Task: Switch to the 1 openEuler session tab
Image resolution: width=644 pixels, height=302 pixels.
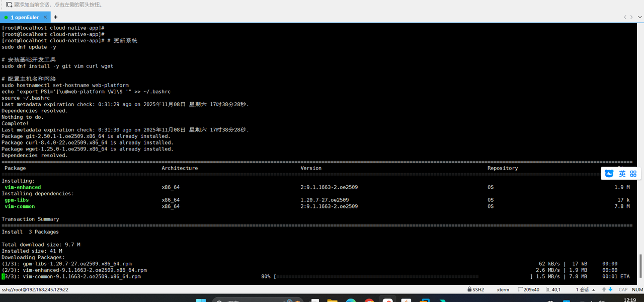Action: click(25, 17)
